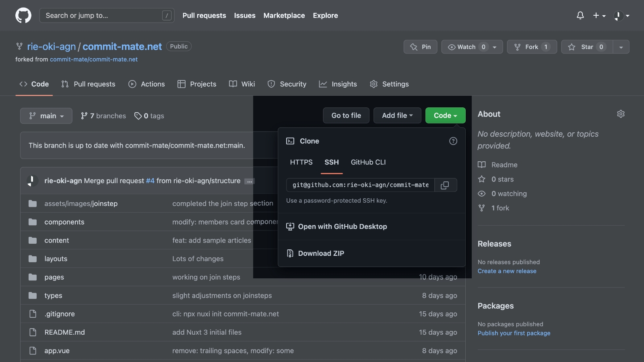Open the notifications bell

[x=580, y=16]
